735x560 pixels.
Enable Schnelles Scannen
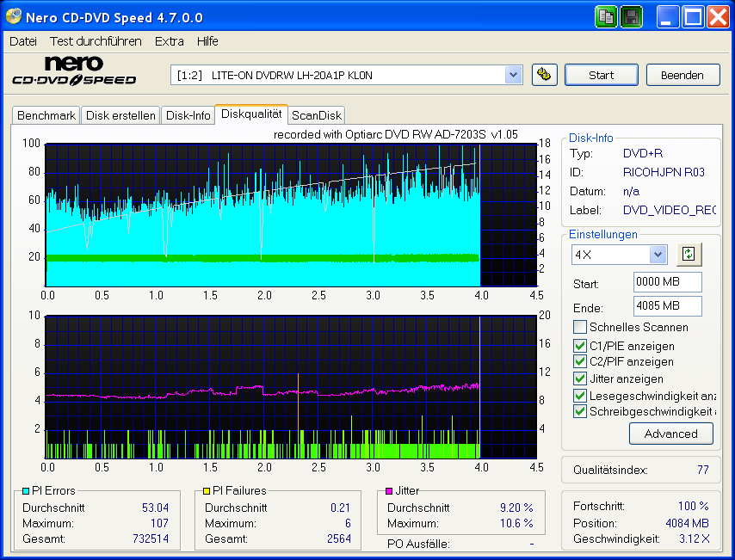(x=580, y=327)
